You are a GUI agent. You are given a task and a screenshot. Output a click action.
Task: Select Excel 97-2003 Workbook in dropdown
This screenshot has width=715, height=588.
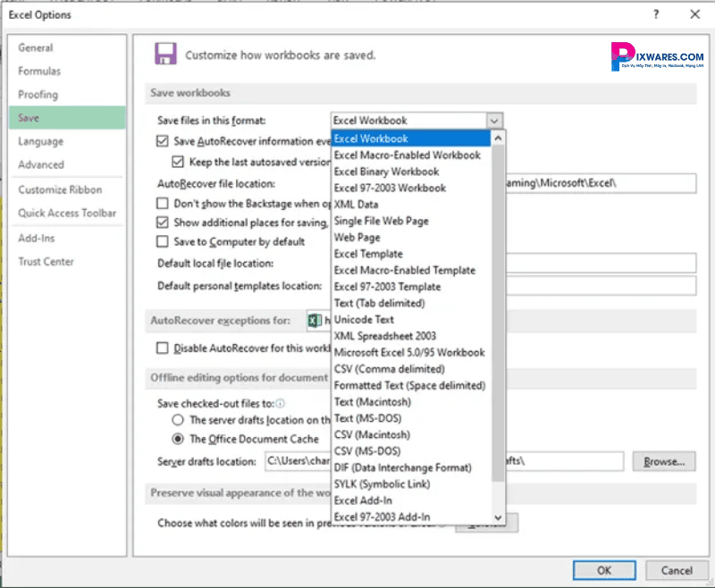pos(390,188)
